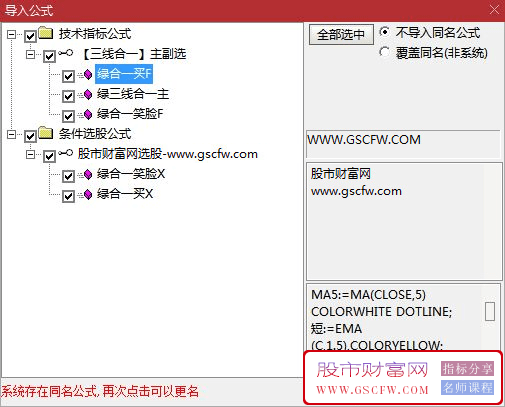The width and height of the screenshot is (505, 407).
Task: Click the magenta diamond icon of 绿合一笑脸X
Action: click(x=87, y=174)
